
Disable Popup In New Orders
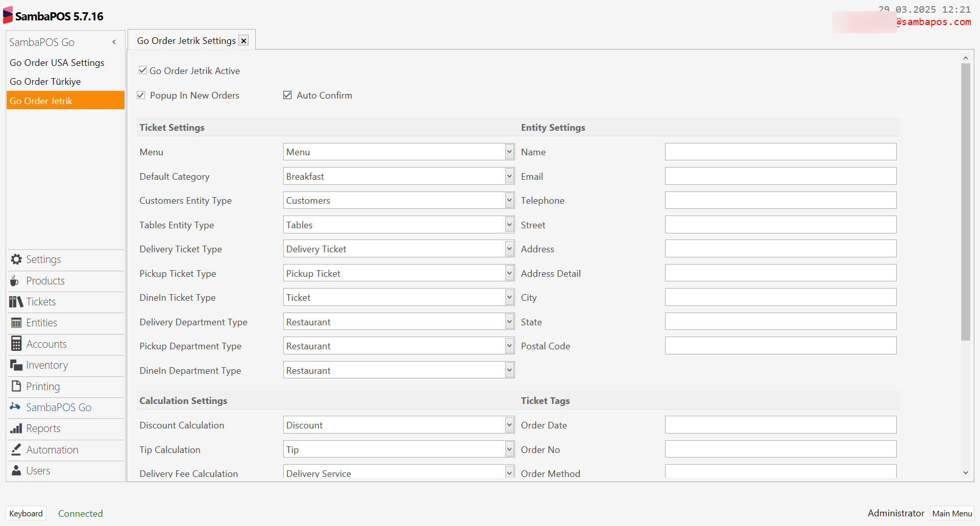pos(141,95)
